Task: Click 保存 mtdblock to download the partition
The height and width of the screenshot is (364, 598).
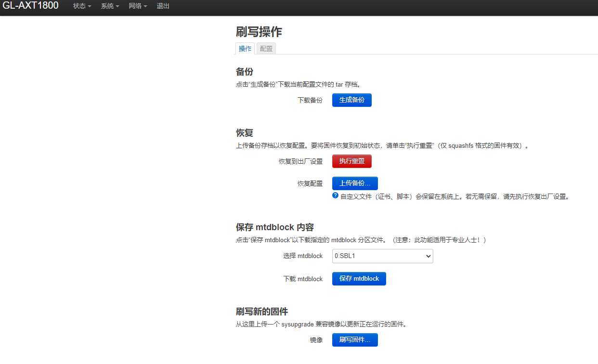Action: 359,278
